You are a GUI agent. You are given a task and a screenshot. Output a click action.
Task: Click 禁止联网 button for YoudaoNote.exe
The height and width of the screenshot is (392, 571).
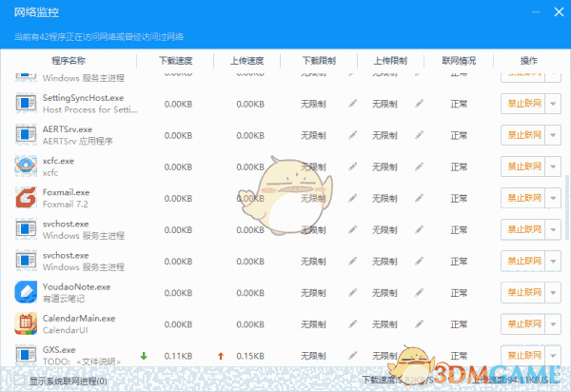[x=522, y=293]
